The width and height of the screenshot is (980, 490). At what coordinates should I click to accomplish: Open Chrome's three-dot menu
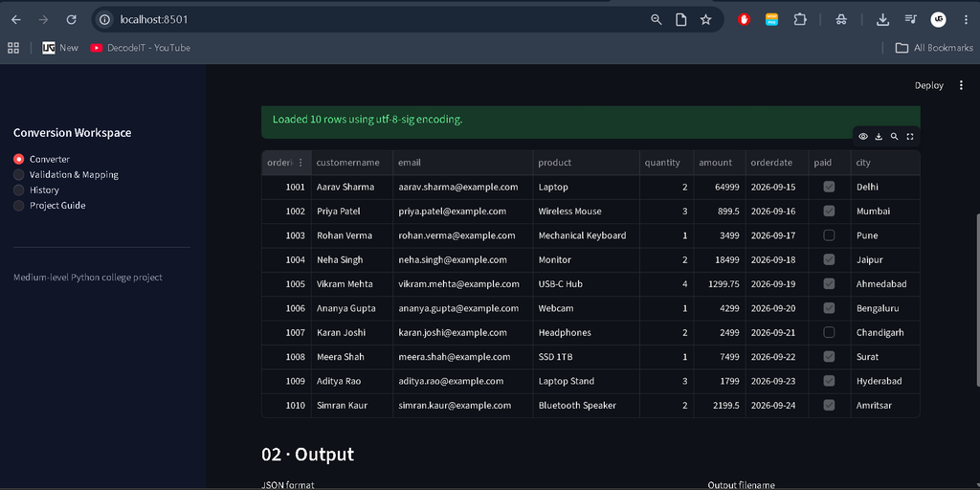(965, 19)
